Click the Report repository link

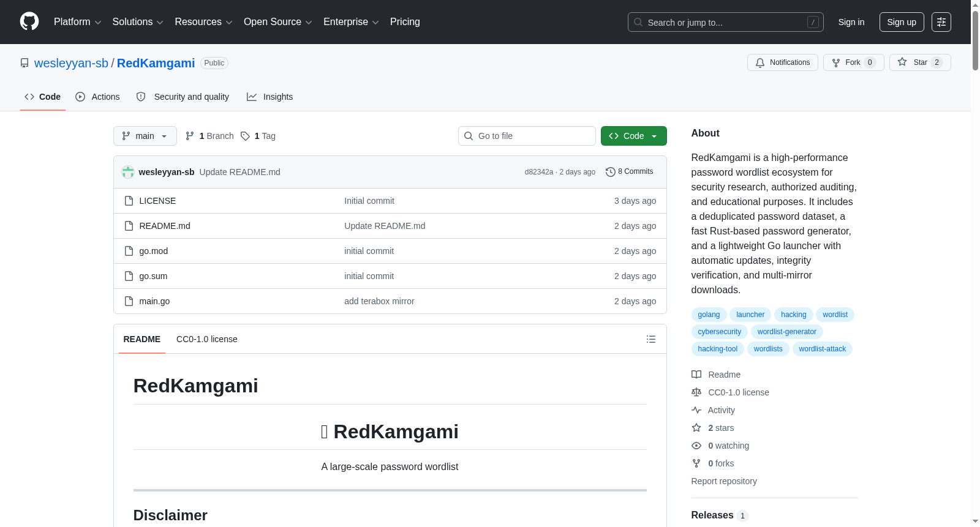[x=724, y=481]
